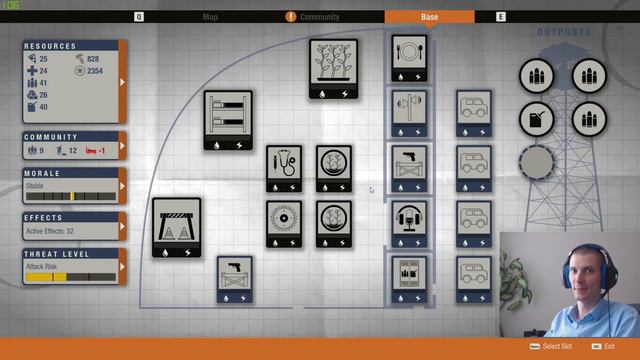Select the workshop saw blade facility

coord(284,224)
